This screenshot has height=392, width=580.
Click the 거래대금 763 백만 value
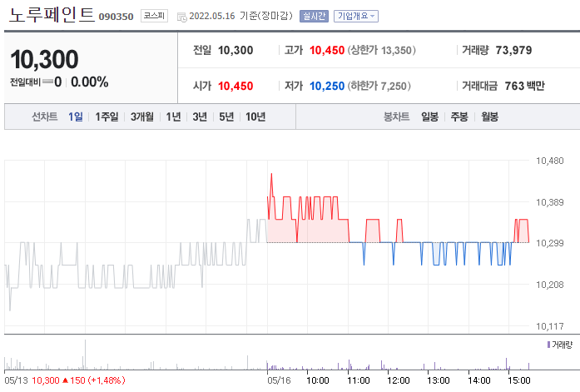point(525,87)
